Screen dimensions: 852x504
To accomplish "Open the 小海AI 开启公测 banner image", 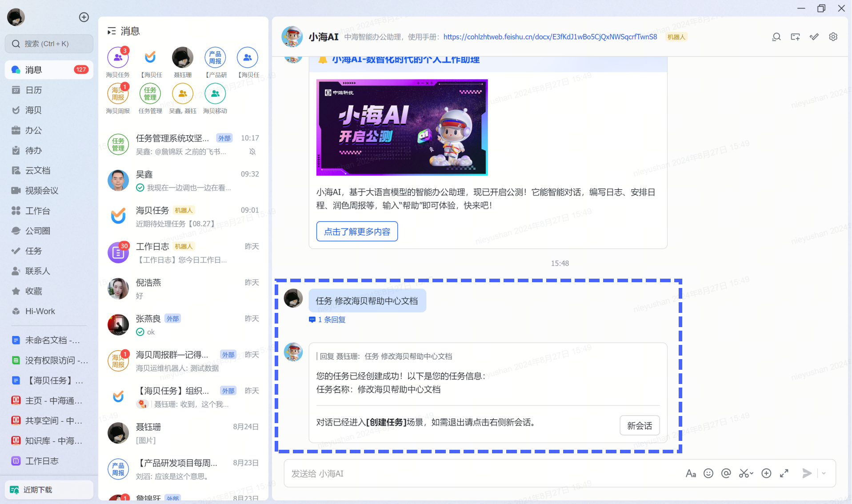I will [x=402, y=128].
